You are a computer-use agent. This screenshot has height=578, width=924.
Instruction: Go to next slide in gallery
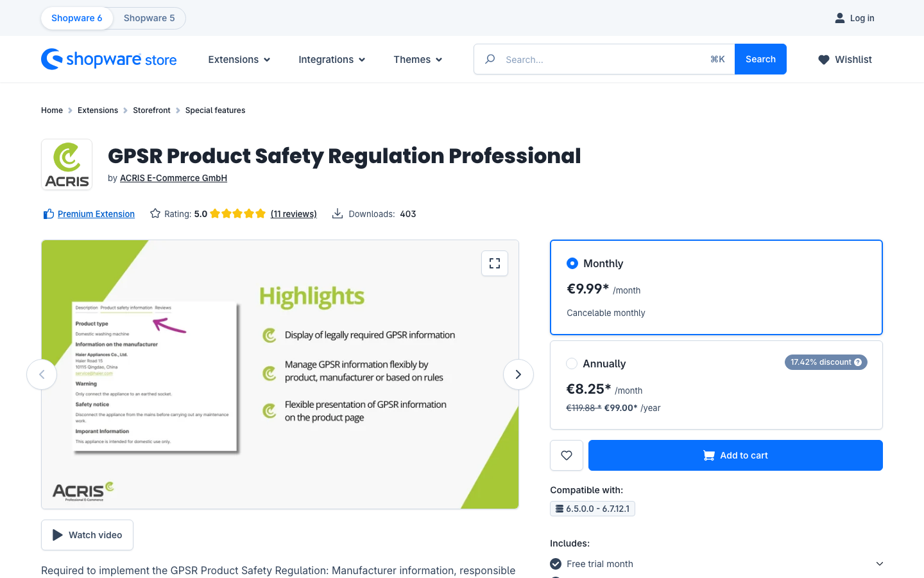[518, 374]
